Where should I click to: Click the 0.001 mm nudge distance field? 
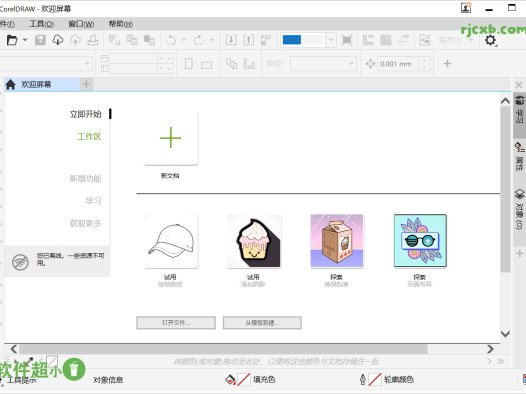tap(399, 64)
